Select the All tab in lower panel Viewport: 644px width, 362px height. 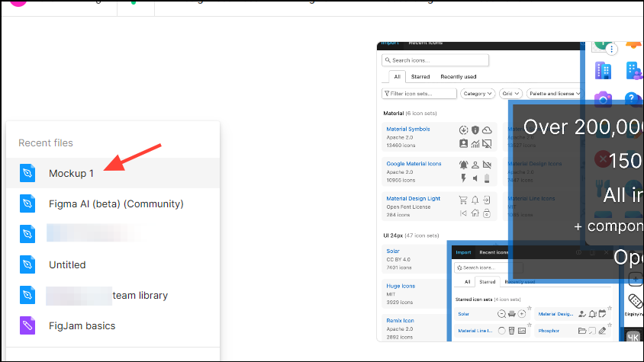(468, 282)
